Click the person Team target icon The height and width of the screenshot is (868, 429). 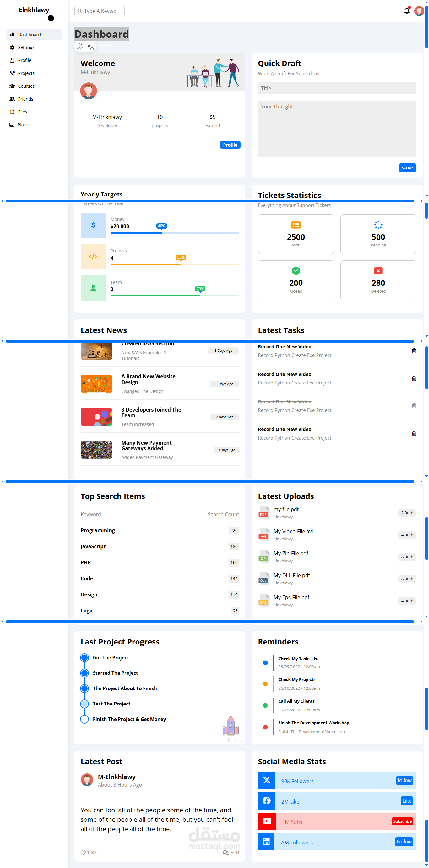(93, 288)
